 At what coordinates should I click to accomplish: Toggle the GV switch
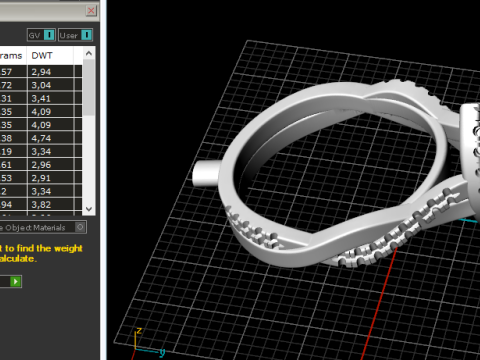(x=41, y=35)
